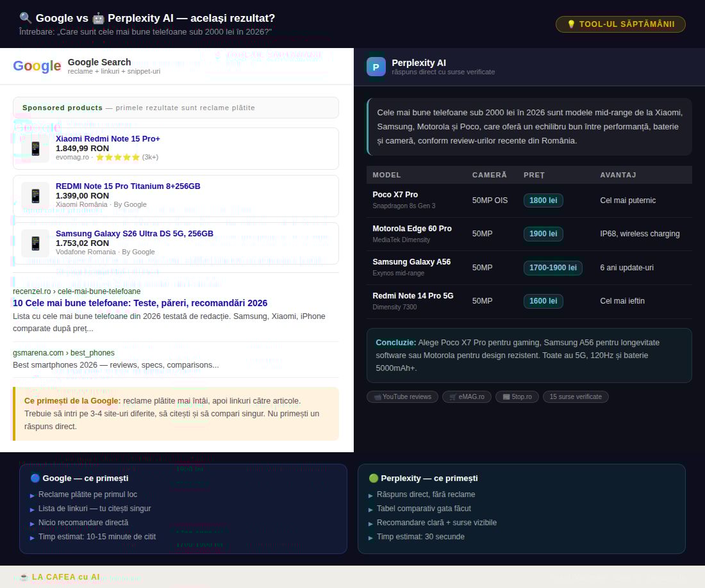This screenshot has height=588, width=705.
Task: Click the CAMERĂ column header
Action: click(x=489, y=176)
